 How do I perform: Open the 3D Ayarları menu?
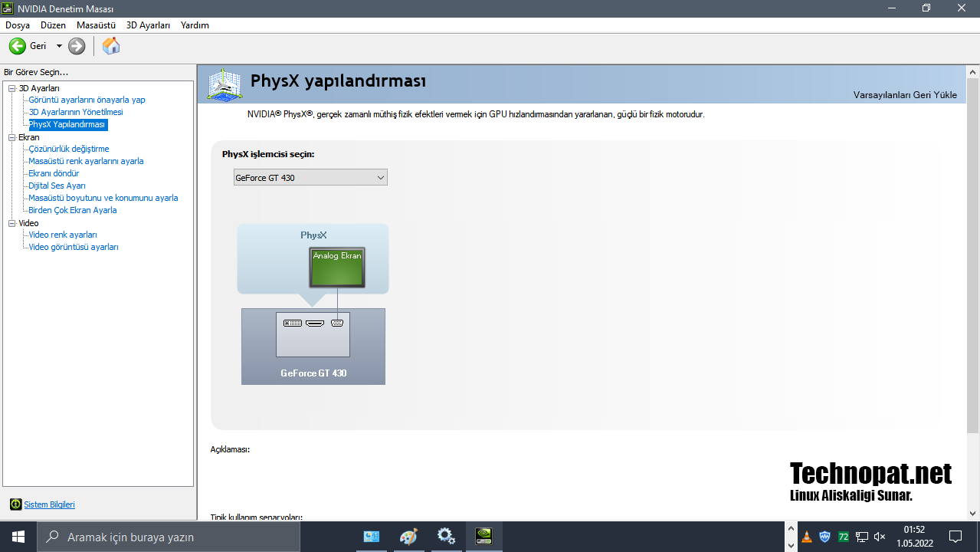click(148, 25)
